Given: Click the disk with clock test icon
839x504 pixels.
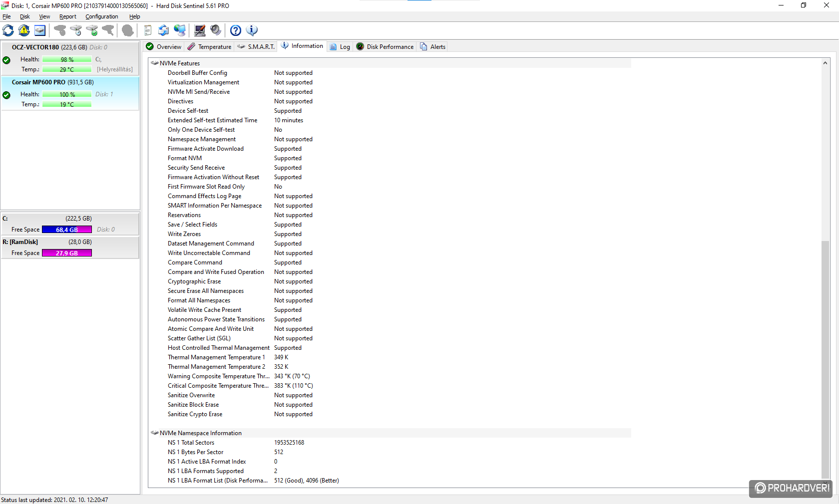Looking at the screenshot, I should click(x=76, y=30).
